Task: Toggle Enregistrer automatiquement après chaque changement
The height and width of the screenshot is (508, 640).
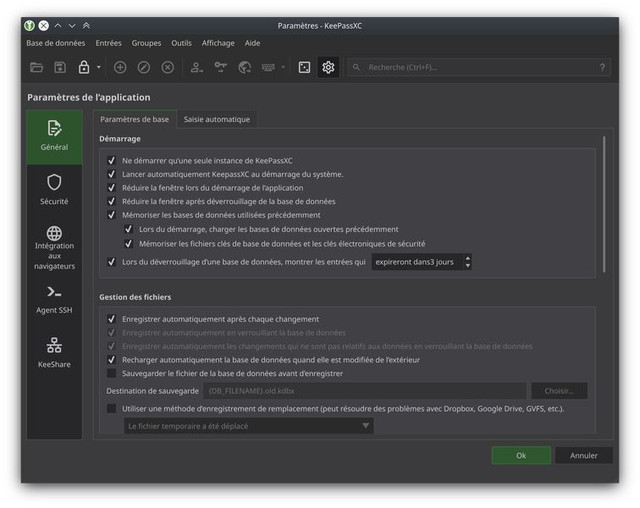Action: 111,319
